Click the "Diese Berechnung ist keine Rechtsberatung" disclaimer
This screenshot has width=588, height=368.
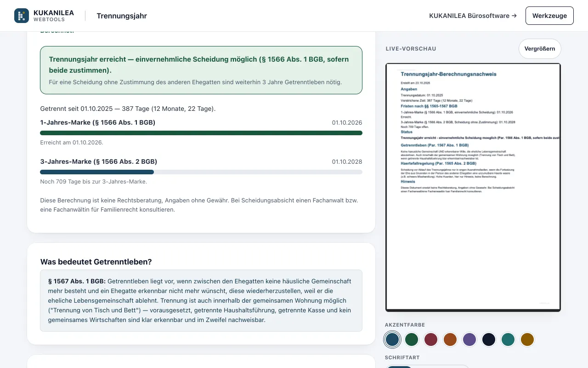199,205
